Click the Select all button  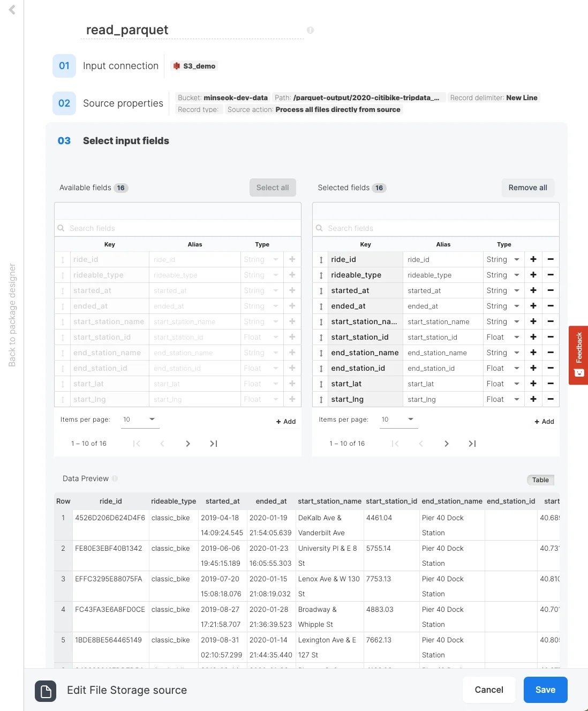click(x=273, y=188)
